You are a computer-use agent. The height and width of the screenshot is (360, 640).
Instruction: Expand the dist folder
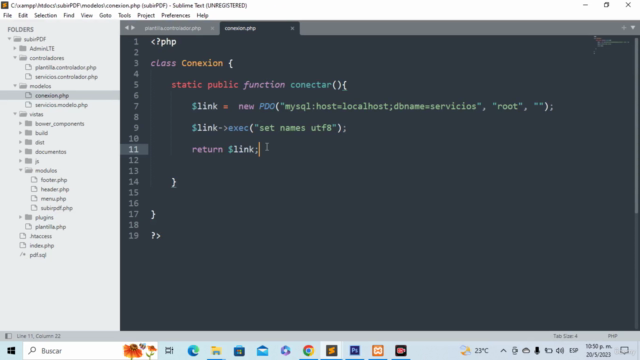pyautogui.click(x=20, y=142)
